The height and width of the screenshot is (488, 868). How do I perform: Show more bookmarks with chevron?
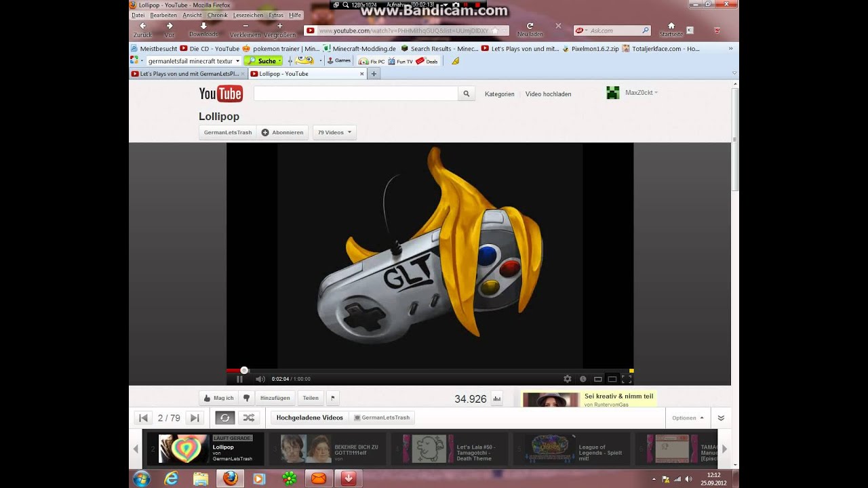[730, 49]
